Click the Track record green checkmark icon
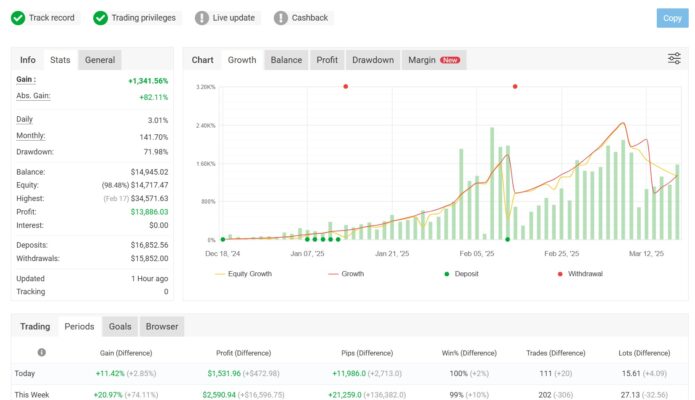 [x=18, y=17]
